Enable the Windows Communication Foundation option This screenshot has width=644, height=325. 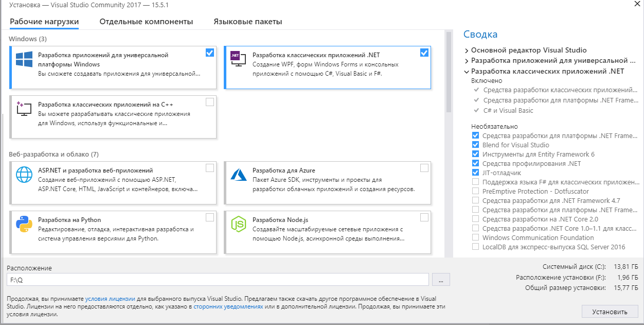click(475, 237)
